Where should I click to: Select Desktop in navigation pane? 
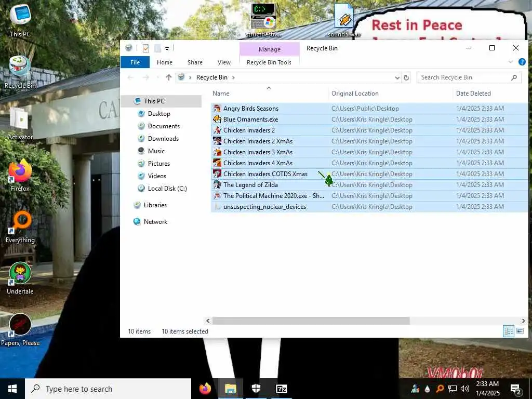pyautogui.click(x=159, y=114)
